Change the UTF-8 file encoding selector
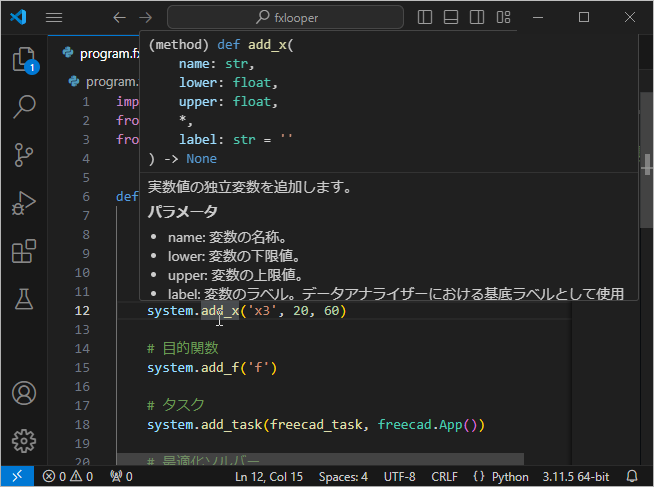The height and width of the screenshot is (487, 654). point(398,477)
